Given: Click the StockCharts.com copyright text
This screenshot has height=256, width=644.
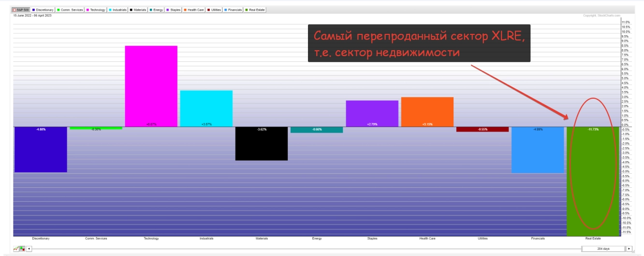Looking at the screenshot, I should pos(601,15).
